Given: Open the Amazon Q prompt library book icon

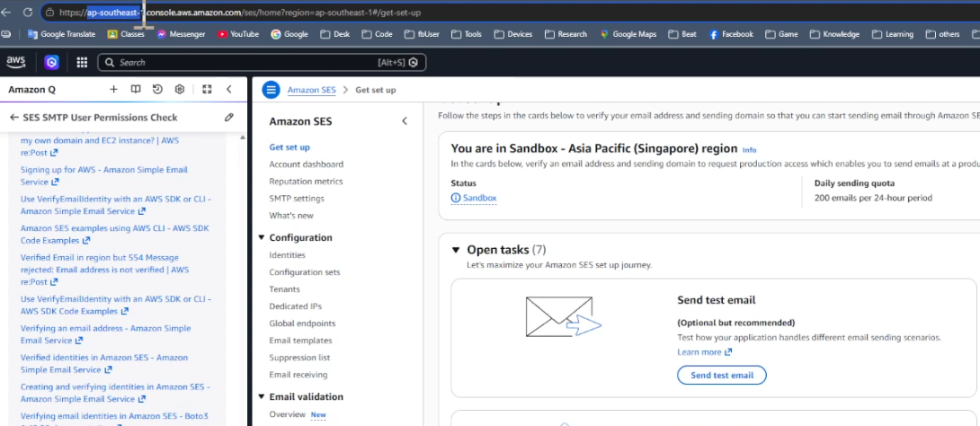Looking at the screenshot, I should tap(136, 89).
